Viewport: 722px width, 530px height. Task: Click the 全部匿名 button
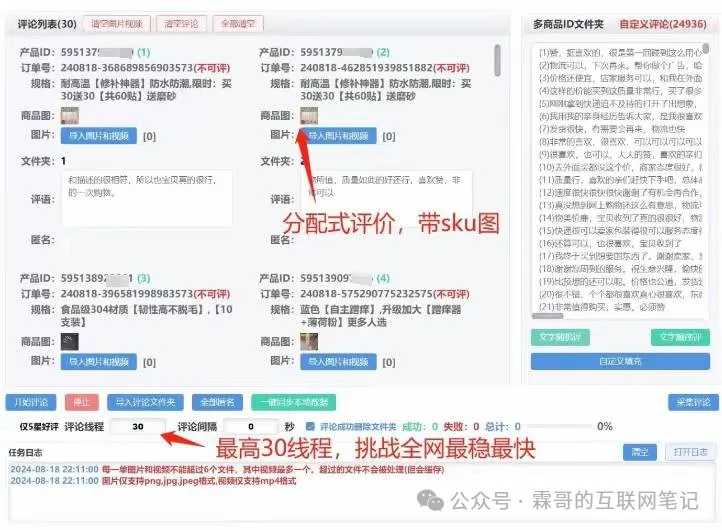coord(217,402)
